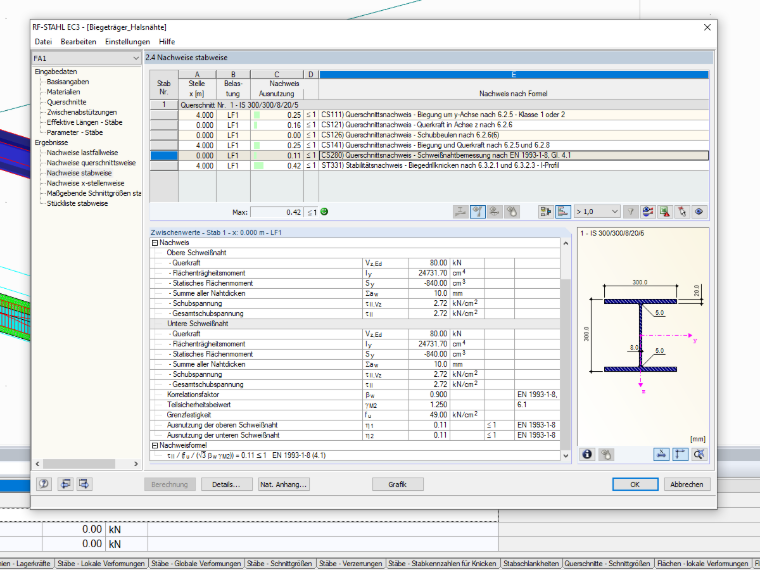
Task: Click scroll-down arrow in Zwischenwerte panel
Action: pyautogui.click(x=566, y=456)
